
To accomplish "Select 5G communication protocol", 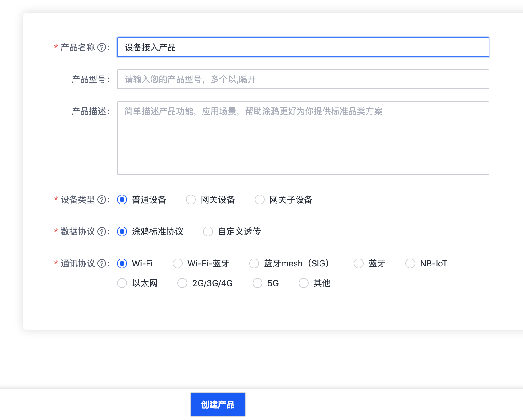I will tap(258, 283).
